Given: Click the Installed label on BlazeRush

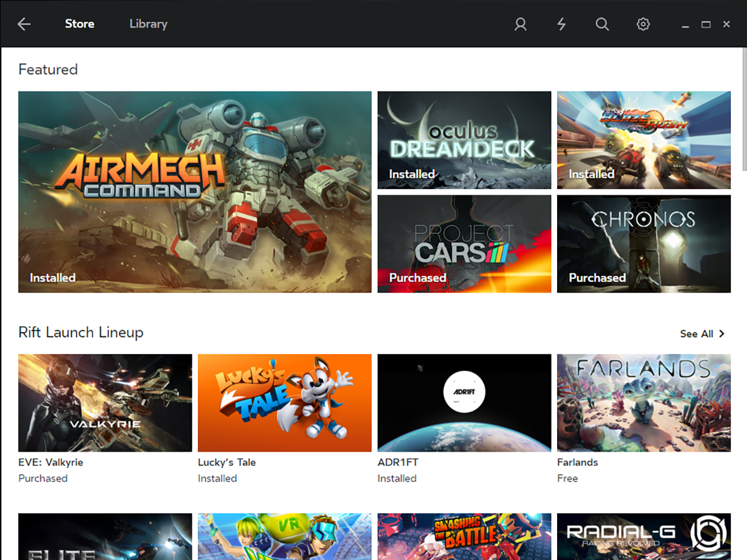Looking at the screenshot, I should tap(591, 174).
